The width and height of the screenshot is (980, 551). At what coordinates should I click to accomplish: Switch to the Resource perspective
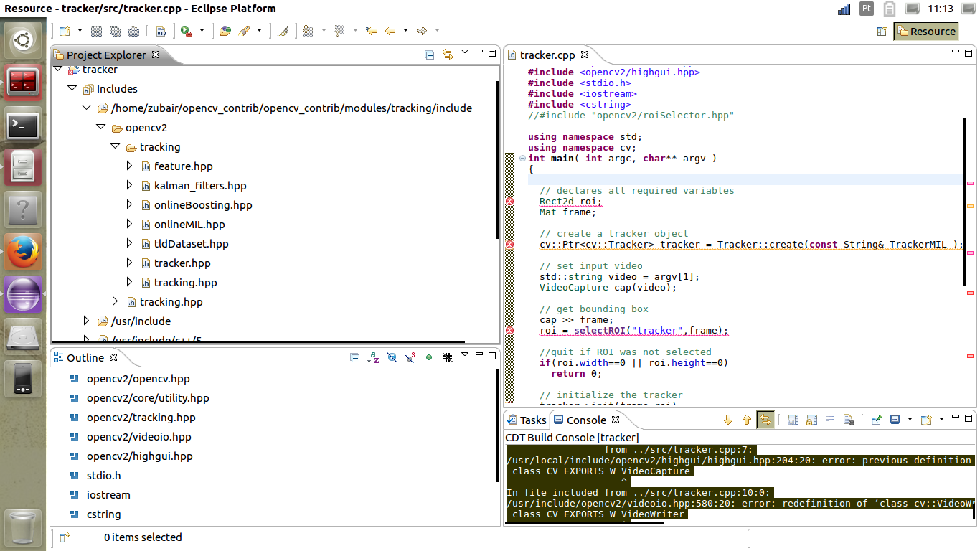[x=926, y=32]
